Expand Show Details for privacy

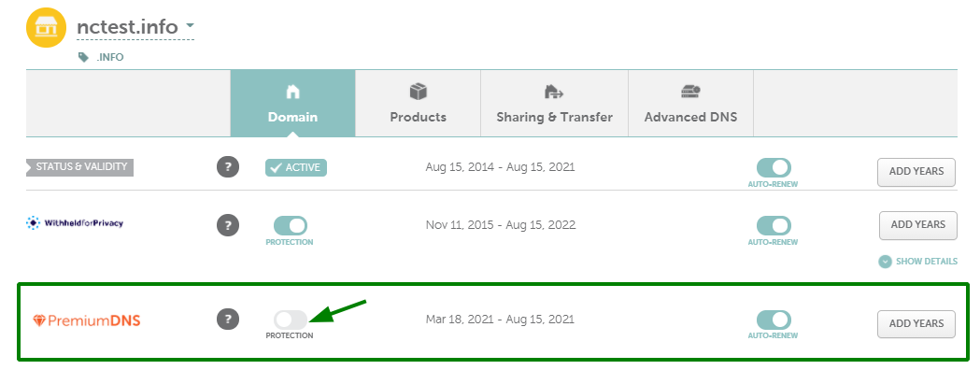[917, 262]
